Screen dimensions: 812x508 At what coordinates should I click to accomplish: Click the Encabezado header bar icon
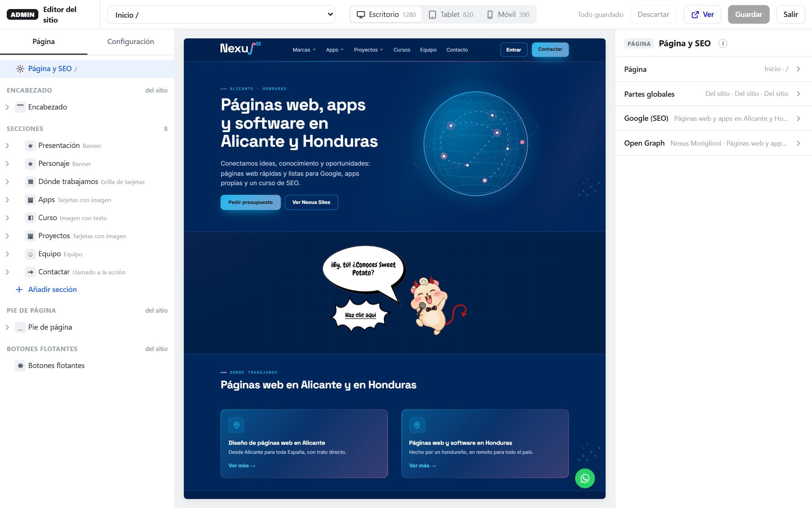(20, 107)
